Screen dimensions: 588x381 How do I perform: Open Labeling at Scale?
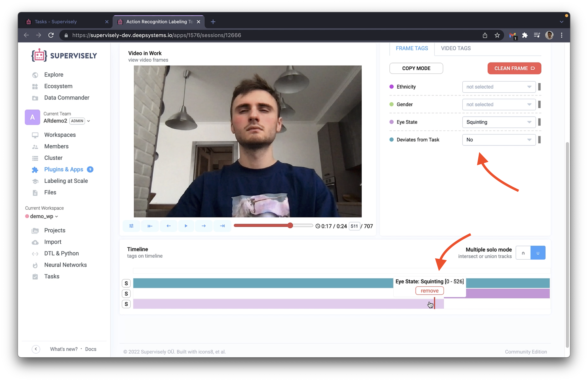pos(66,181)
